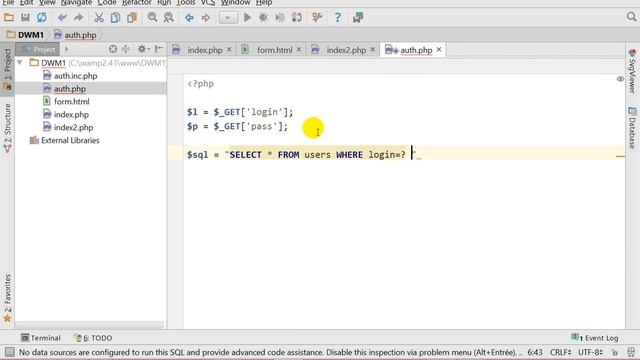This screenshot has width=640, height=360.
Task: Click the code inspection eye icon
Action: coord(620,79)
